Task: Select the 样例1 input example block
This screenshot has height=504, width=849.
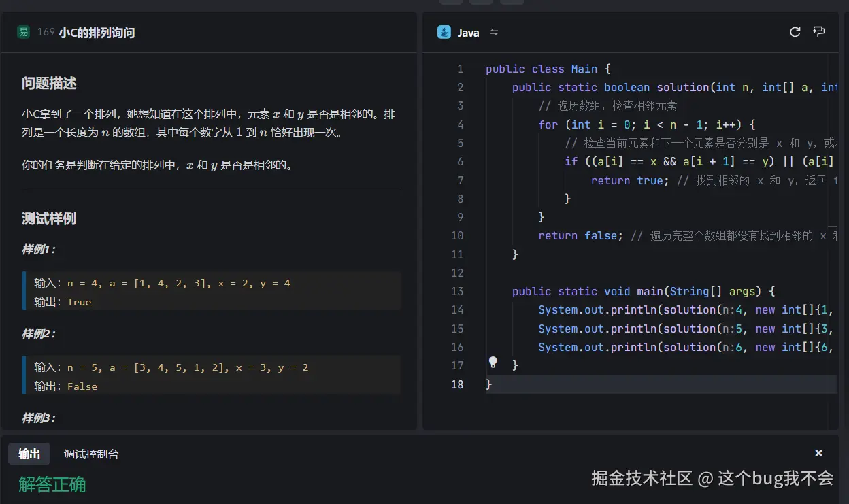Action: [x=204, y=291]
